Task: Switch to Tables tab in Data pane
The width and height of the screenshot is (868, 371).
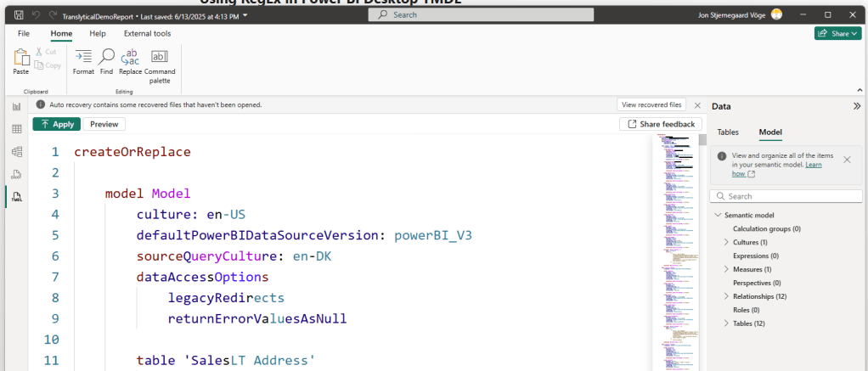Action: pos(728,132)
